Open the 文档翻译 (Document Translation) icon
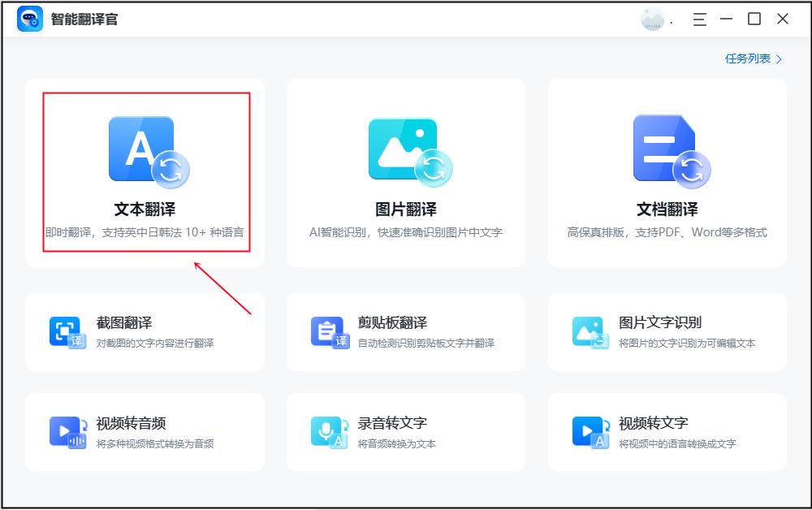812x510 pixels. (x=666, y=150)
